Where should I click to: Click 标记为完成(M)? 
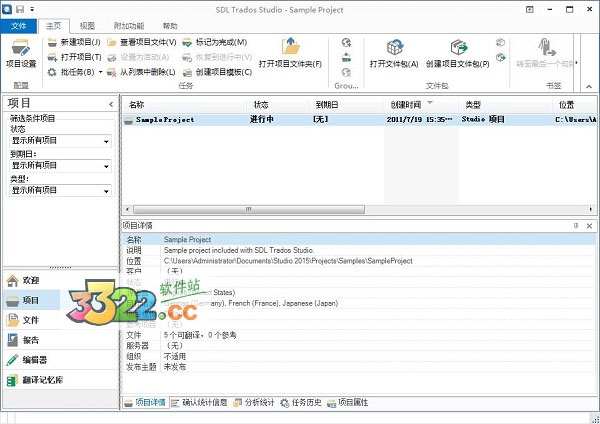pyautogui.click(x=215, y=42)
